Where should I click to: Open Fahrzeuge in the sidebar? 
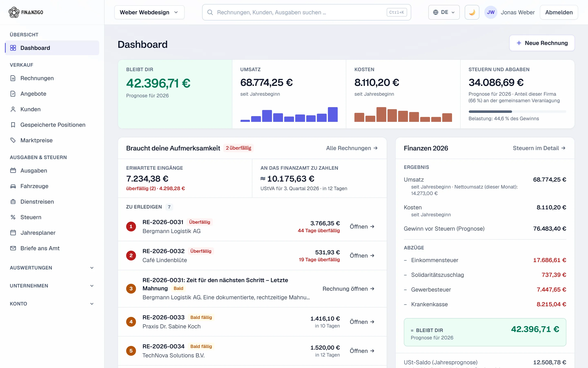pyautogui.click(x=52, y=186)
